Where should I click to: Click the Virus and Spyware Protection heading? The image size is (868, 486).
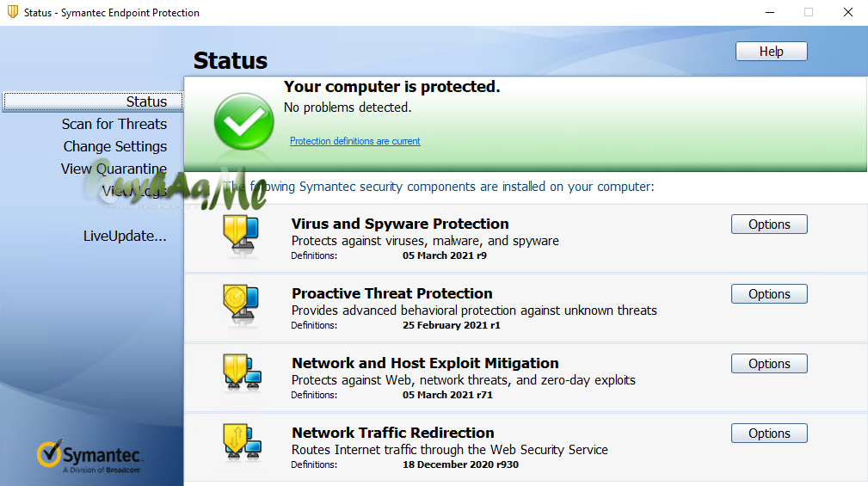[x=400, y=224]
